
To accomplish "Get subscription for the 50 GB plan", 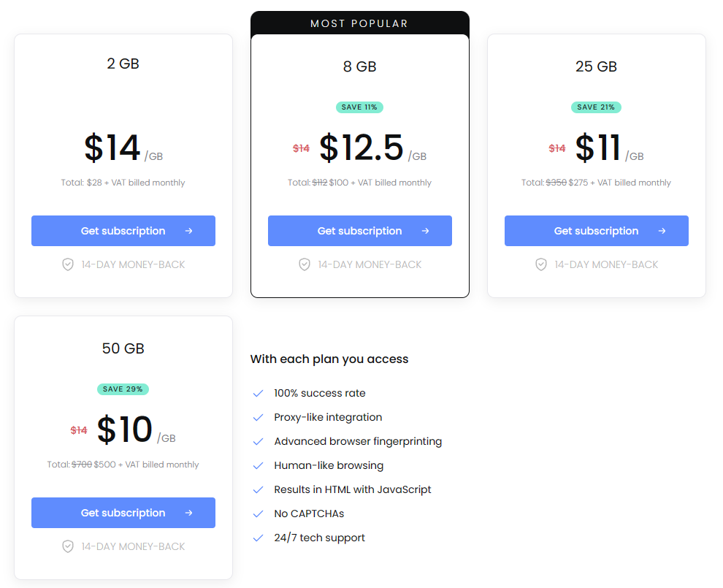I will coord(123,513).
